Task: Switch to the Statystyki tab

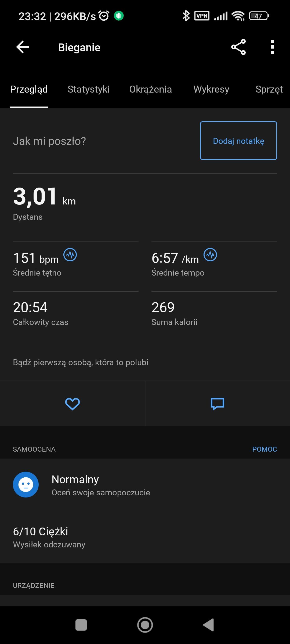Action: (89, 89)
